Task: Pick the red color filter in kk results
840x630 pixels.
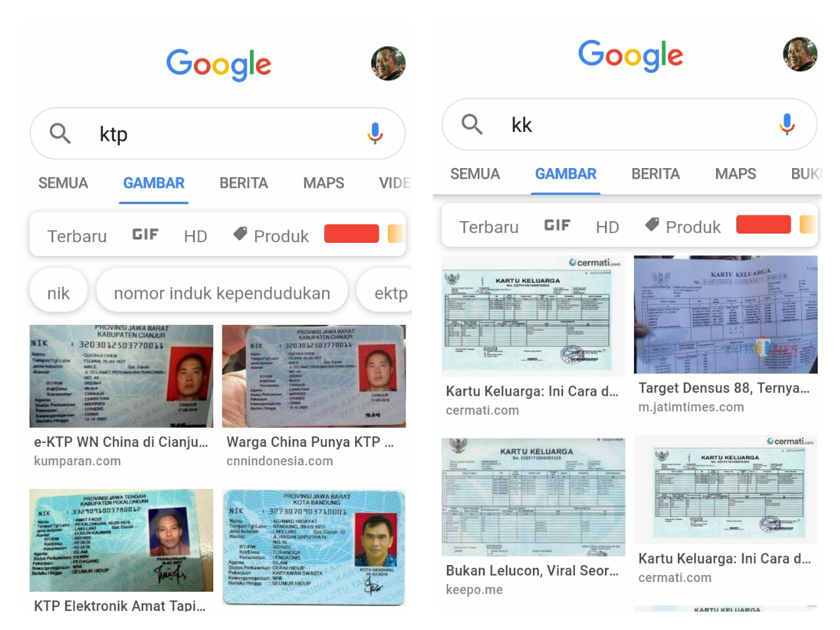Action: click(763, 224)
